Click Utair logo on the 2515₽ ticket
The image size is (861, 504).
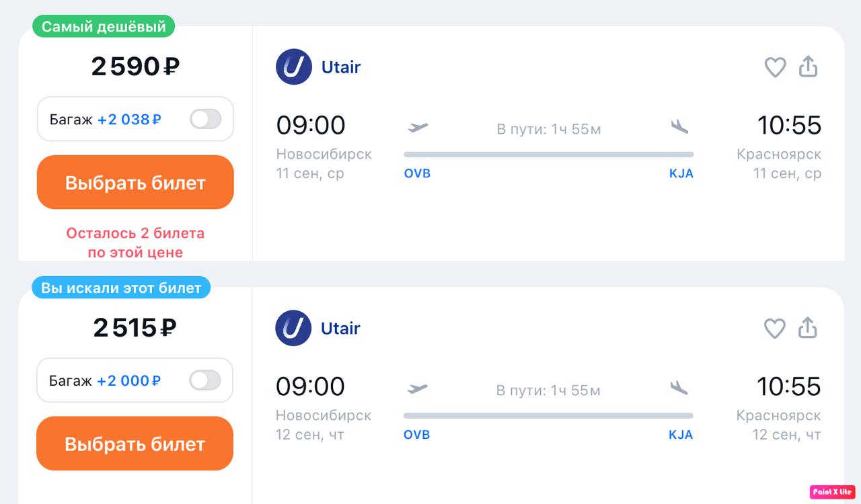click(x=294, y=329)
